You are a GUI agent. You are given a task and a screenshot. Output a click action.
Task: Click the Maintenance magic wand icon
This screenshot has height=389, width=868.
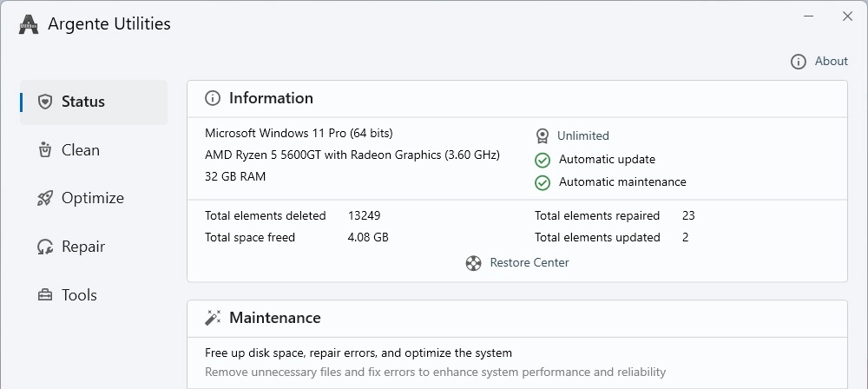click(x=213, y=318)
